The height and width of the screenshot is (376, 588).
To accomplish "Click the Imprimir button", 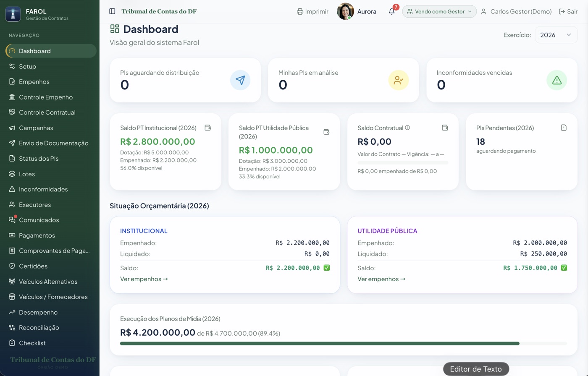I will 312,11.
